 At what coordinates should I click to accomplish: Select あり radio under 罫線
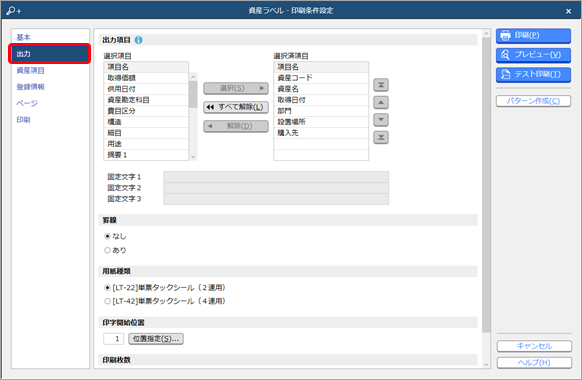[x=107, y=250]
